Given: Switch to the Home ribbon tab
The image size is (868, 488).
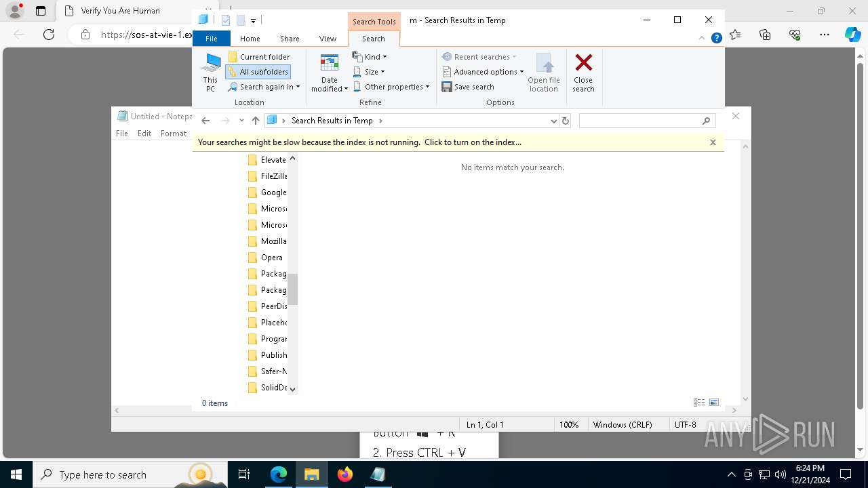Looking at the screenshot, I should point(250,39).
